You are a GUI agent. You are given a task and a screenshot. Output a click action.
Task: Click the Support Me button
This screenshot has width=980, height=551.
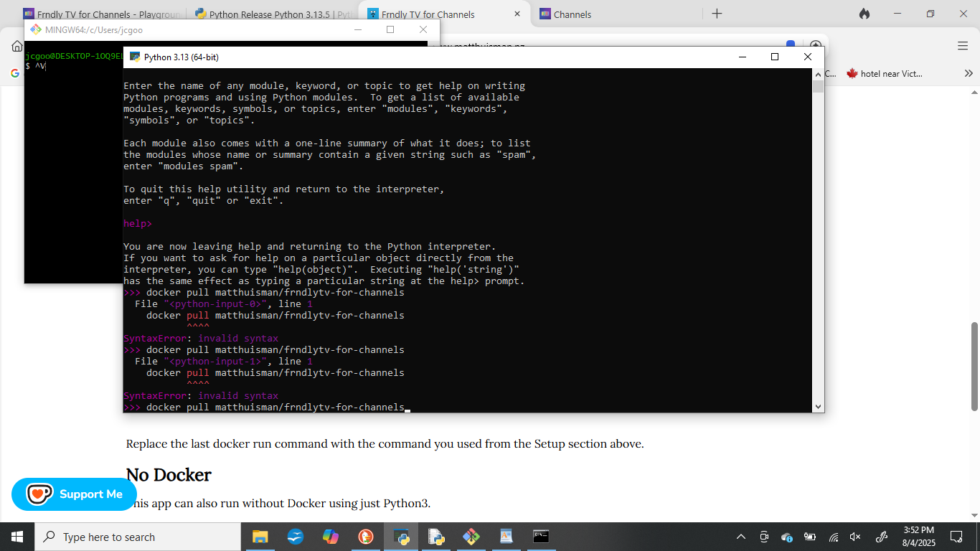click(75, 494)
